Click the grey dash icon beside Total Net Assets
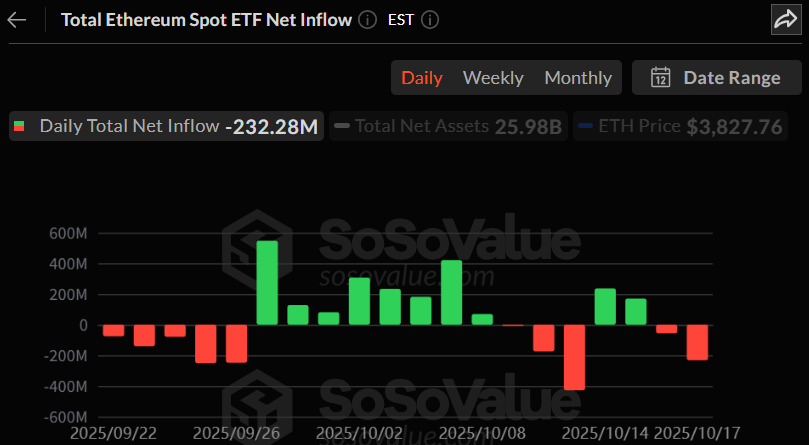This screenshot has height=445, width=809. [x=342, y=126]
